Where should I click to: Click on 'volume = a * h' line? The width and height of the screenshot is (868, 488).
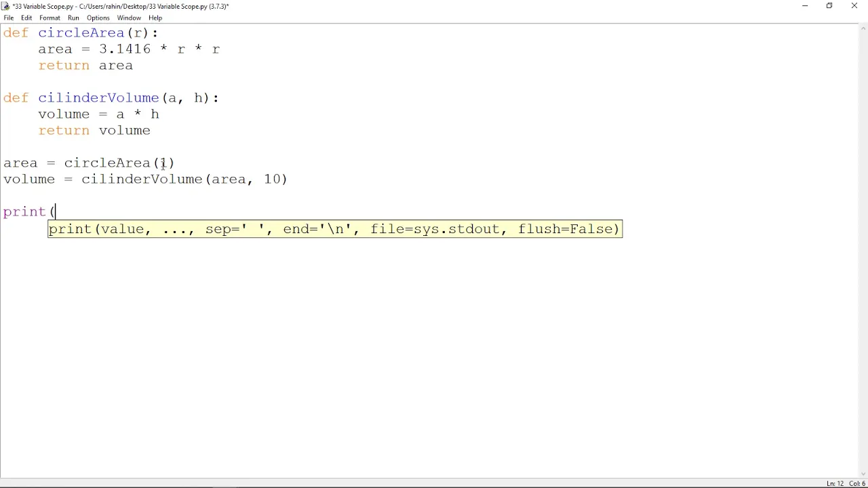(98, 114)
